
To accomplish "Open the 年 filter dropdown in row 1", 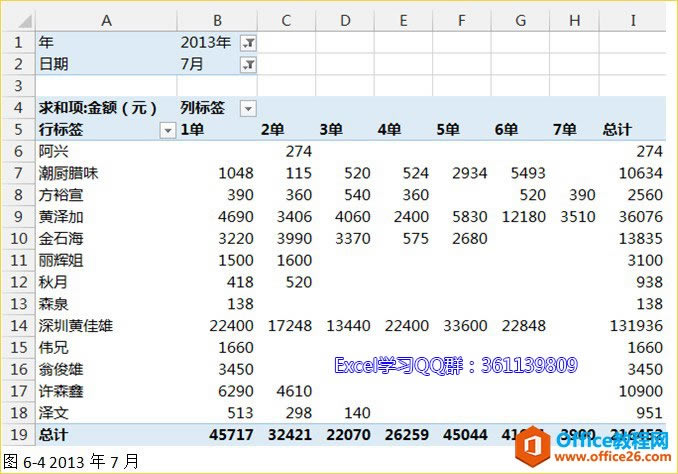I will point(248,42).
